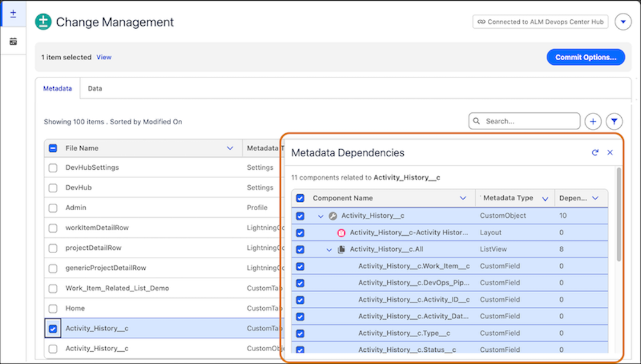This screenshot has height=364, width=641.
Task: Uncheck the Activity_History__c CustomObject dependency checkbox
Action: tap(300, 216)
